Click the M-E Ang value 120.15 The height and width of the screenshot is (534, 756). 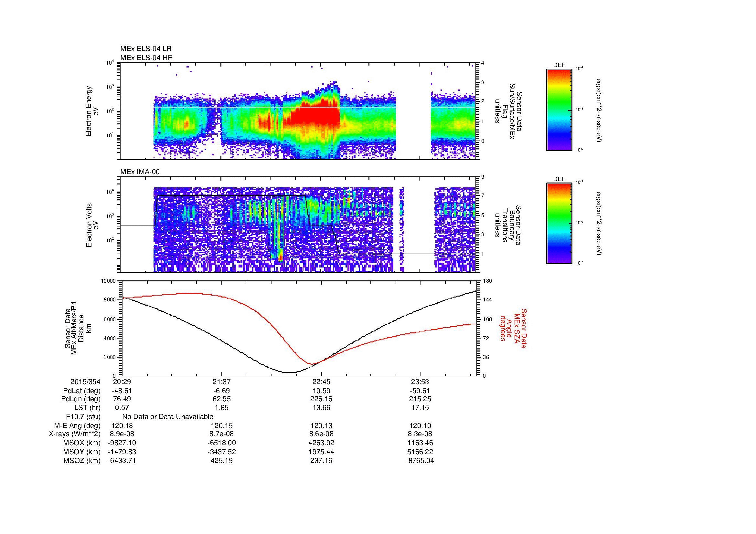(222, 425)
